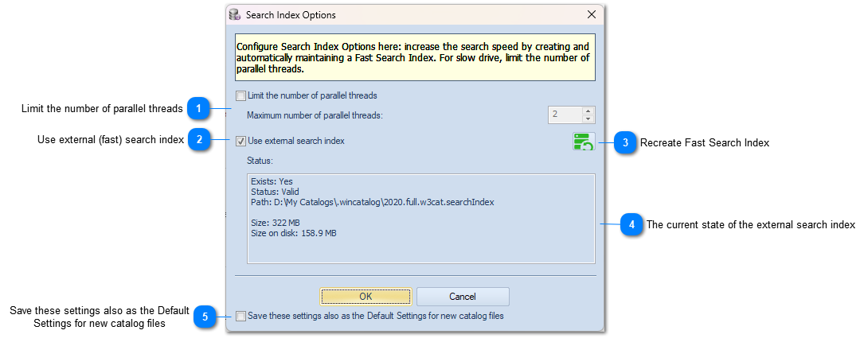Click the searchIndex path line
Viewport: 868px width, 342px height.
click(373, 202)
